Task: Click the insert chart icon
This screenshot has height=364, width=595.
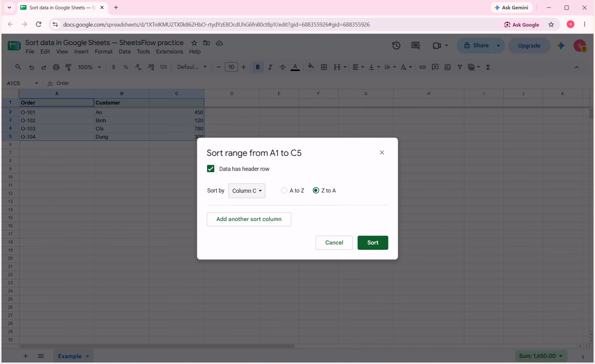Action: pyautogui.click(x=448, y=67)
